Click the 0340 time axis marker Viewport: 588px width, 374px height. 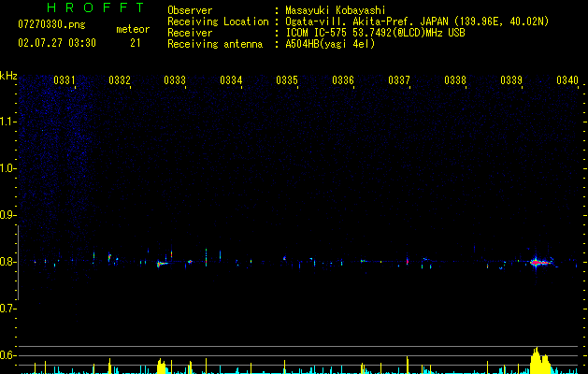[x=567, y=79]
